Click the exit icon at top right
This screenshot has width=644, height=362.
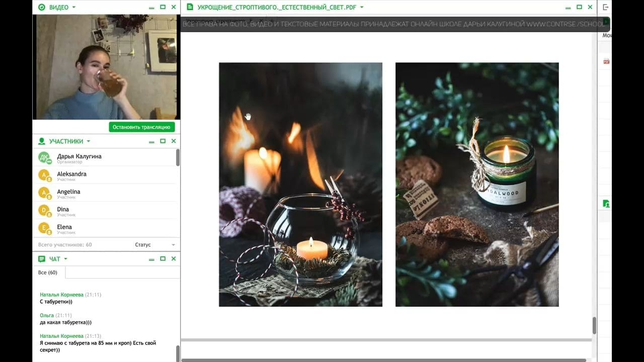point(606,7)
